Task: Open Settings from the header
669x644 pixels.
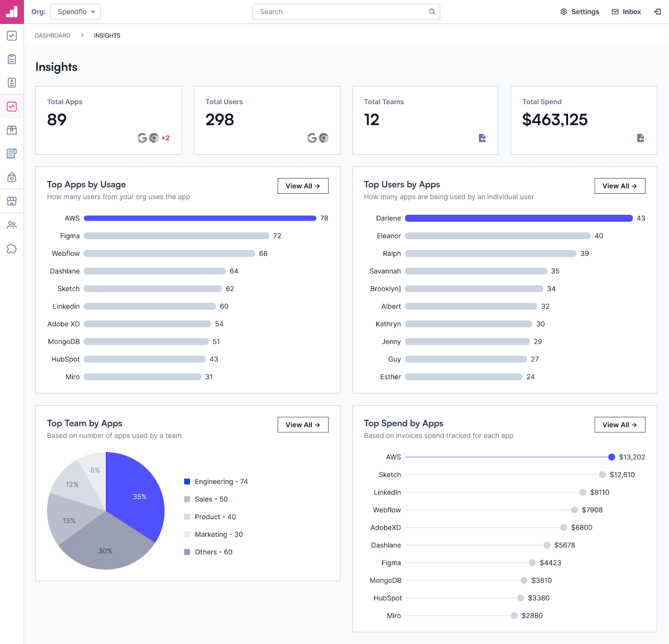Action: tap(580, 11)
